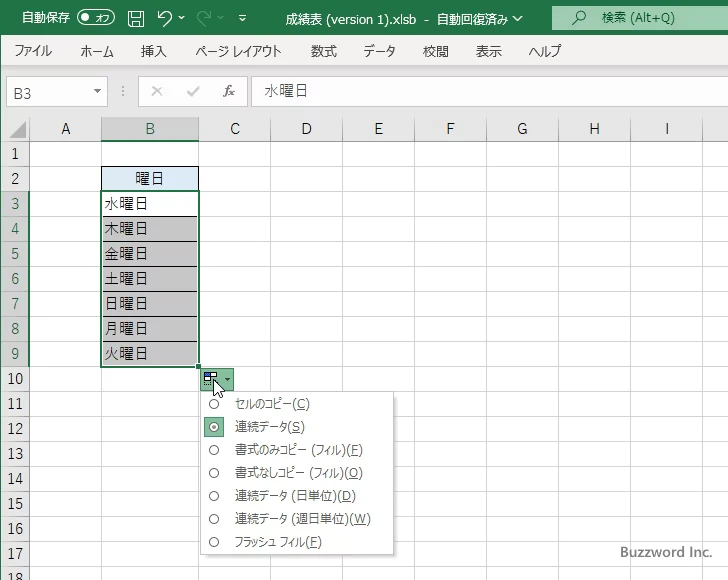
Task: Expand the Name Box dropdown arrow
Action: (x=98, y=91)
